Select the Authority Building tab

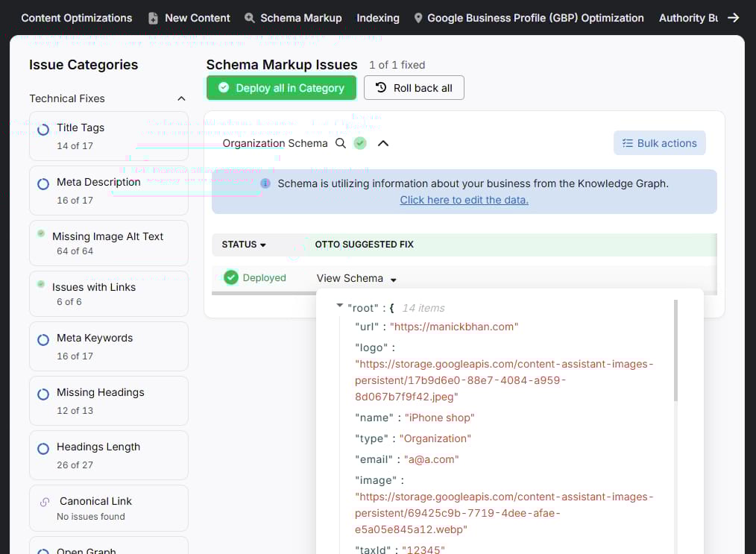(688, 18)
